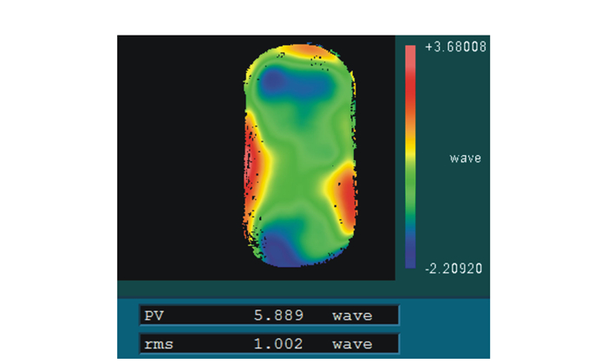Click the red top of color scale bar
Image resolution: width=607 pixels, height=364 pixels.
pyautogui.click(x=410, y=65)
